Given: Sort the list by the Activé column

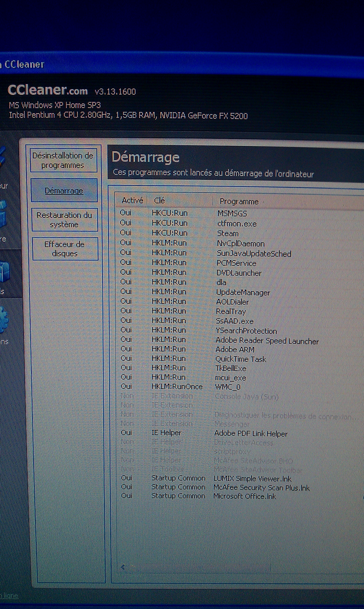Looking at the screenshot, I should coord(133,200).
